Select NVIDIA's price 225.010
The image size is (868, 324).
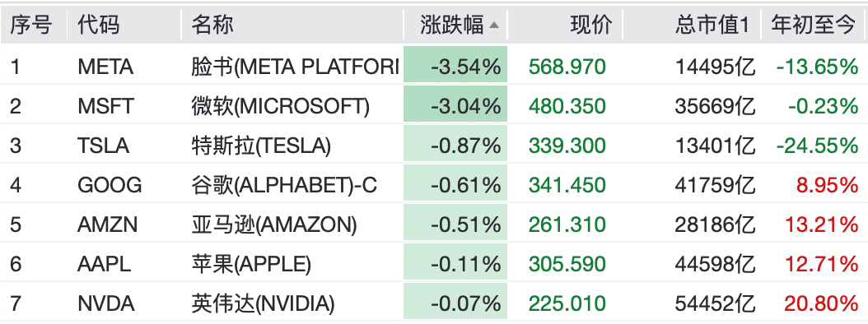tap(567, 303)
